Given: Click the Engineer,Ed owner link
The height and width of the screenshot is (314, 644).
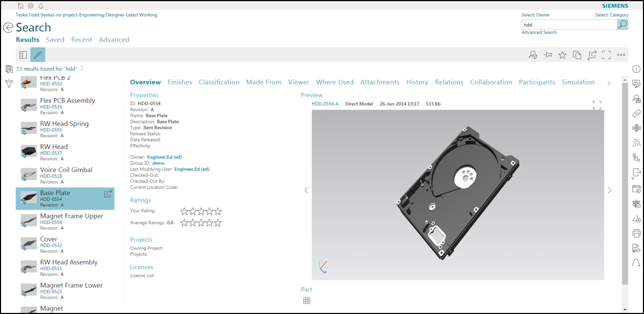Looking at the screenshot, I should [x=165, y=157].
